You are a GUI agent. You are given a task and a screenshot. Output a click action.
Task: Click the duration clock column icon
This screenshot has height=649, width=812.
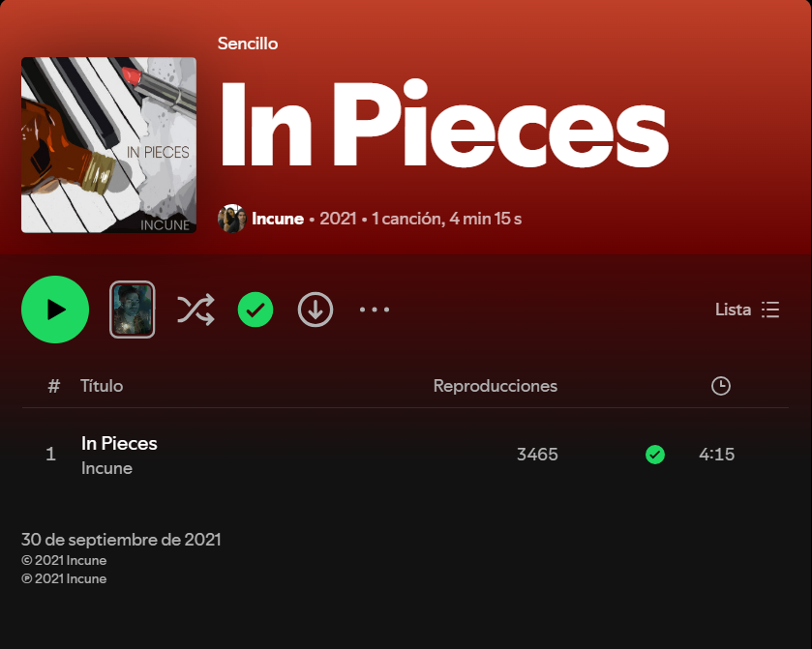(720, 386)
